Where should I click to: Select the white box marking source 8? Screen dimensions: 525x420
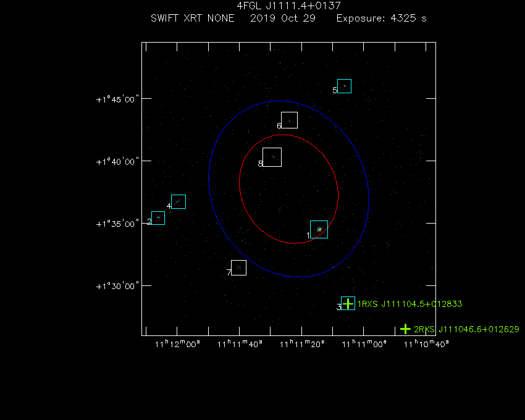272,157
